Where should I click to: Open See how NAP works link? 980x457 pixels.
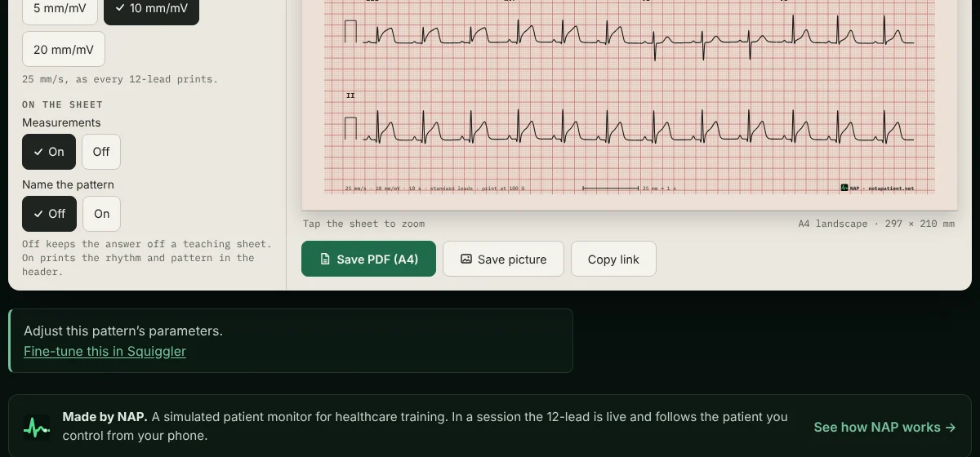[884, 427]
